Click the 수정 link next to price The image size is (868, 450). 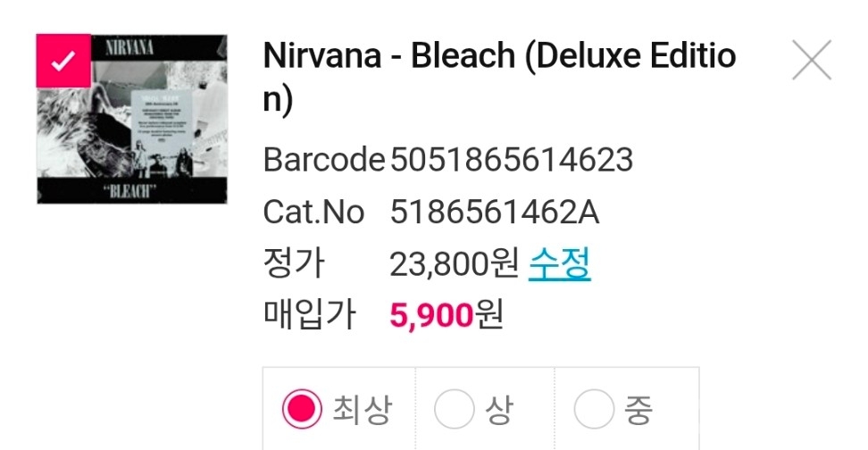pos(559,263)
